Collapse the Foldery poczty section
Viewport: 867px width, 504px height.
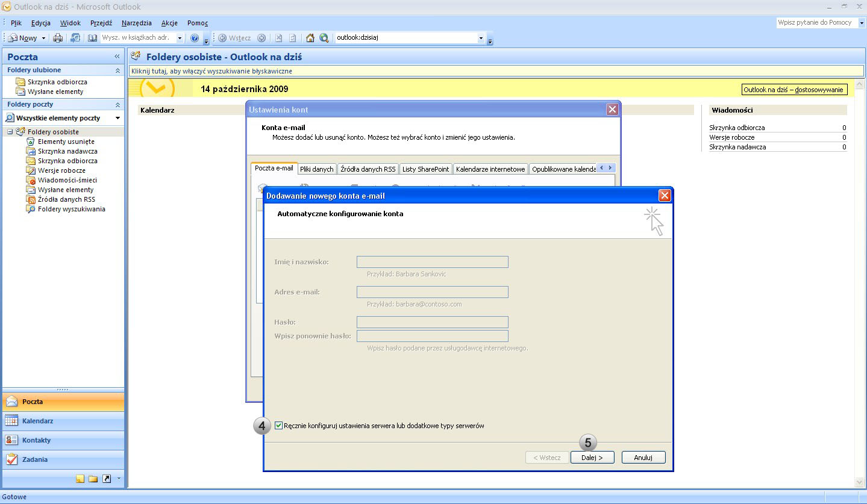pos(117,105)
